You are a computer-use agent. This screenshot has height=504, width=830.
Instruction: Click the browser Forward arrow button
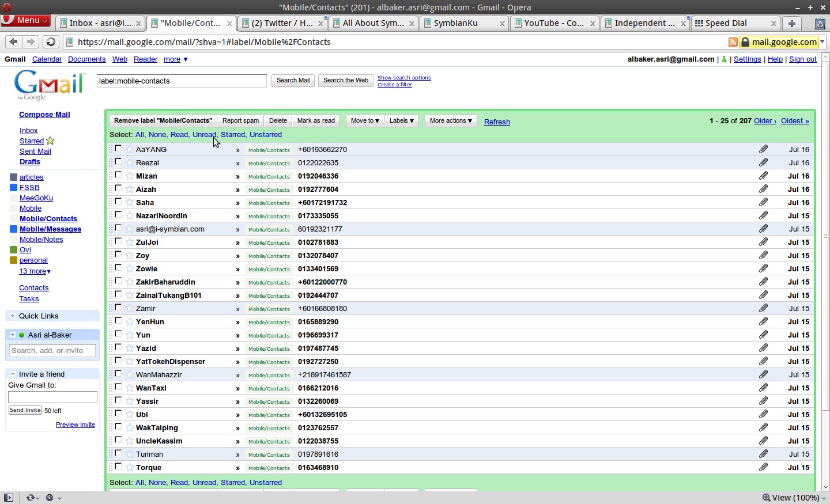(31, 41)
